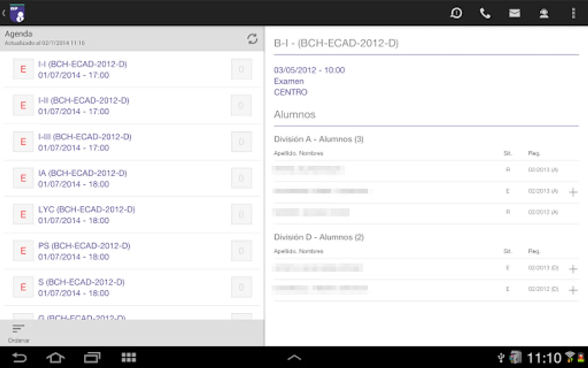
Task: Tap the count box for I-III exam
Action: tap(241, 142)
